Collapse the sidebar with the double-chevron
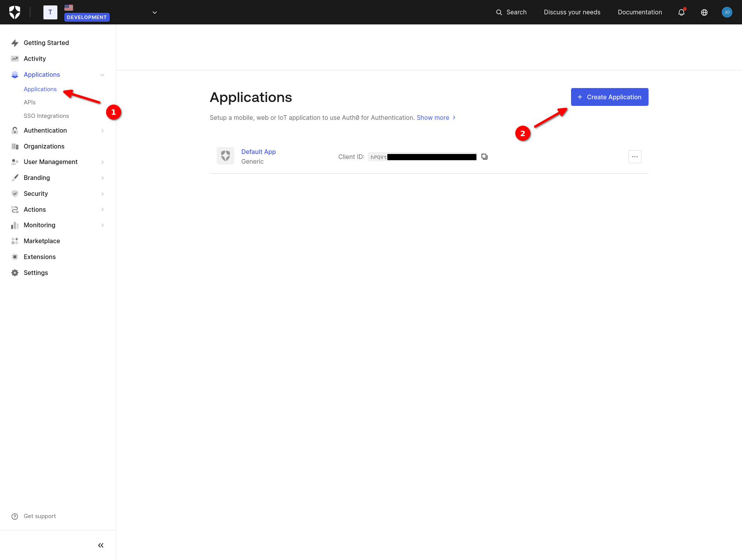 click(x=100, y=545)
